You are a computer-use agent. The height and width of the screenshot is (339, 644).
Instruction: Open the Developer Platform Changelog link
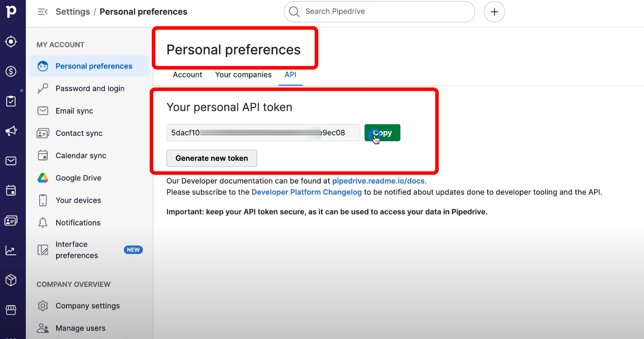306,192
